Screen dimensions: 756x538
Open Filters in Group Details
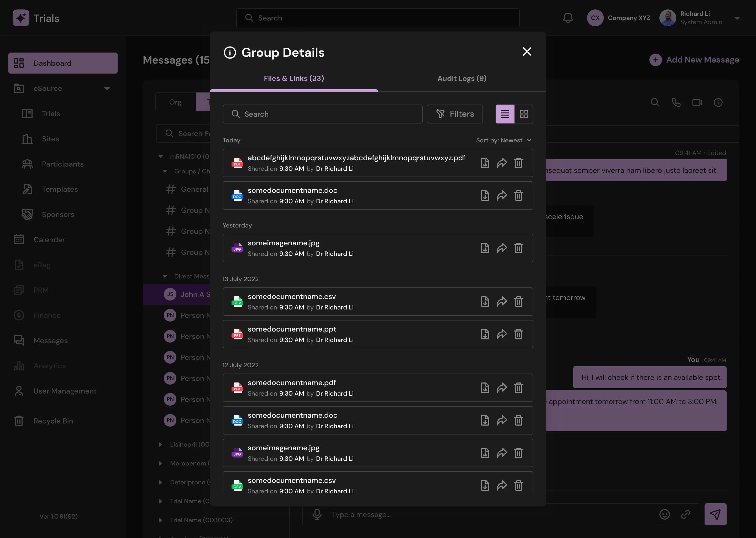click(455, 114)
